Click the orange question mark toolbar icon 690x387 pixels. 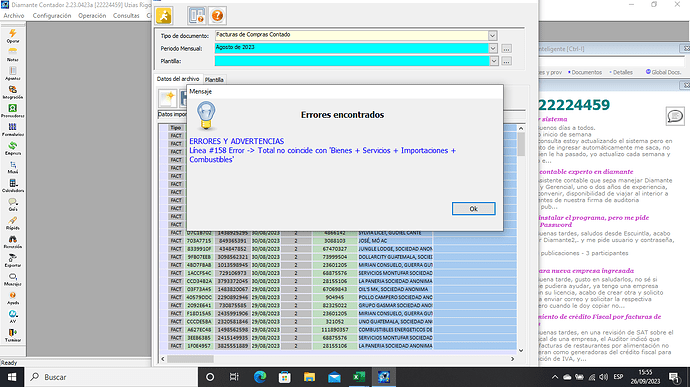[x=217, y=15]
